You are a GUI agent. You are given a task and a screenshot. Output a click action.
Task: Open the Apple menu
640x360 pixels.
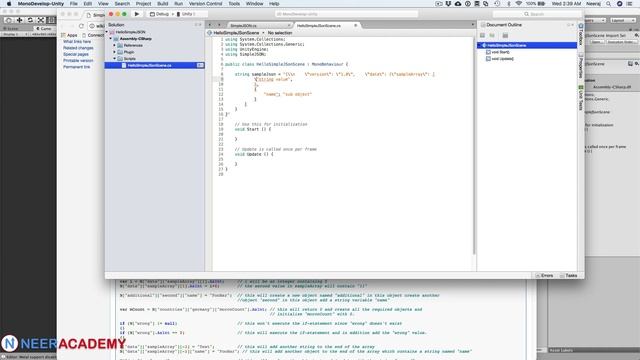pyautogui.click(x=9, y=4)
